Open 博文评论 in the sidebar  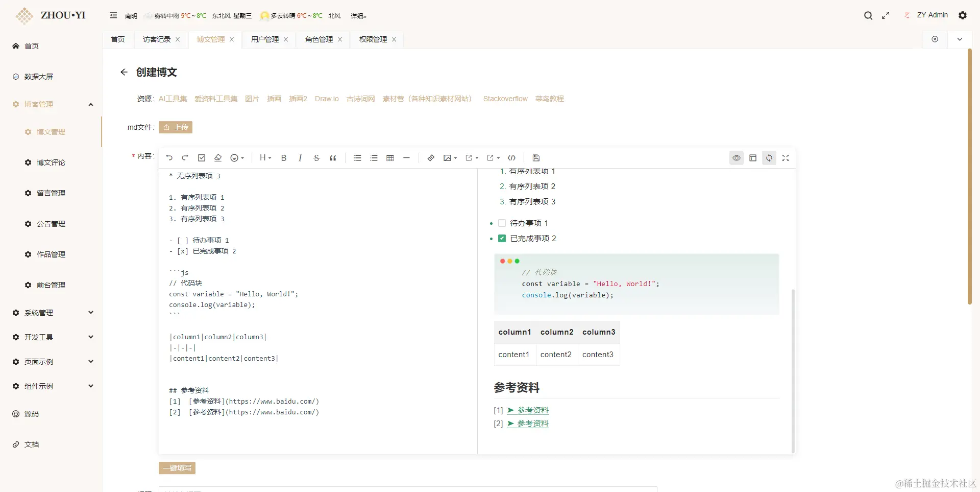pyautogui.click(x=51, y=162)
